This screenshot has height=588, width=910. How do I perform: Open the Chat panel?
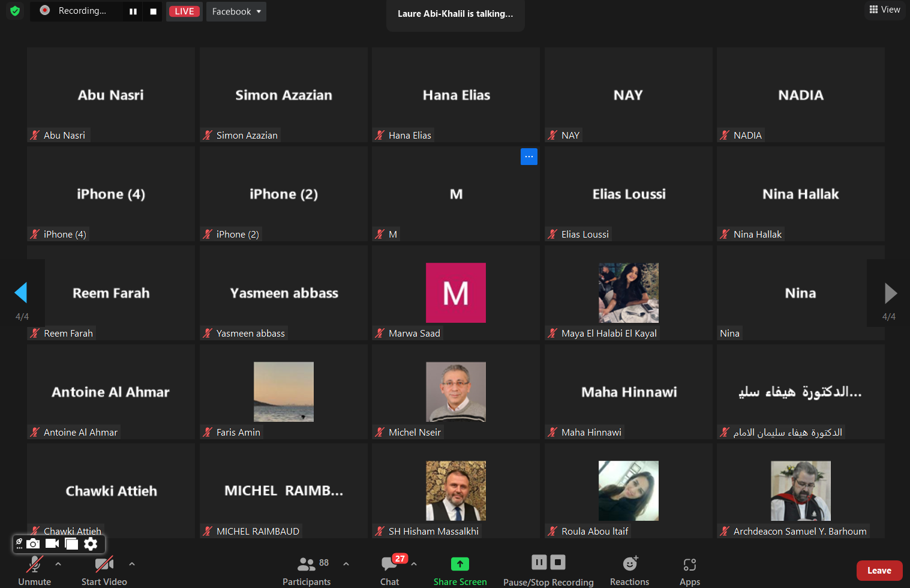[x=390, y=571]
